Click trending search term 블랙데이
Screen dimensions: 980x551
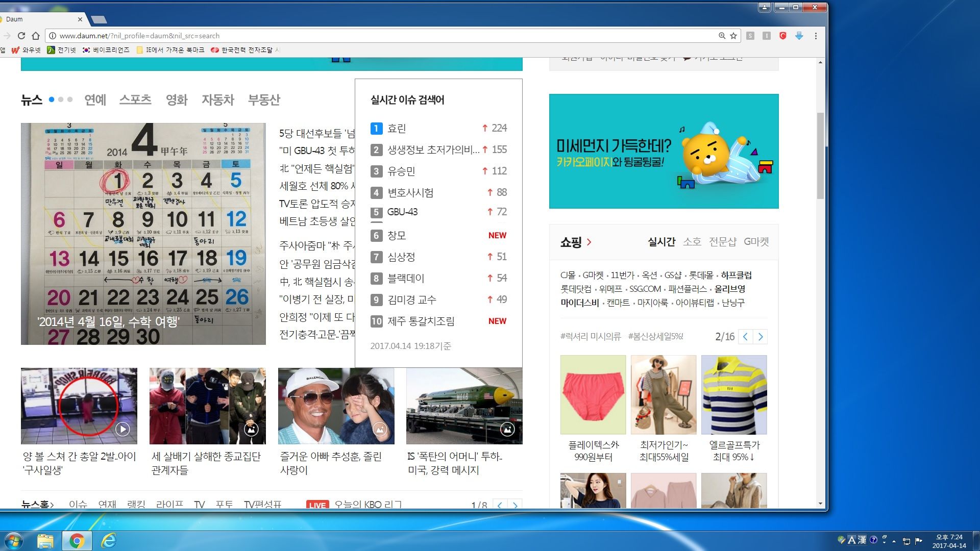pos(406,279)
